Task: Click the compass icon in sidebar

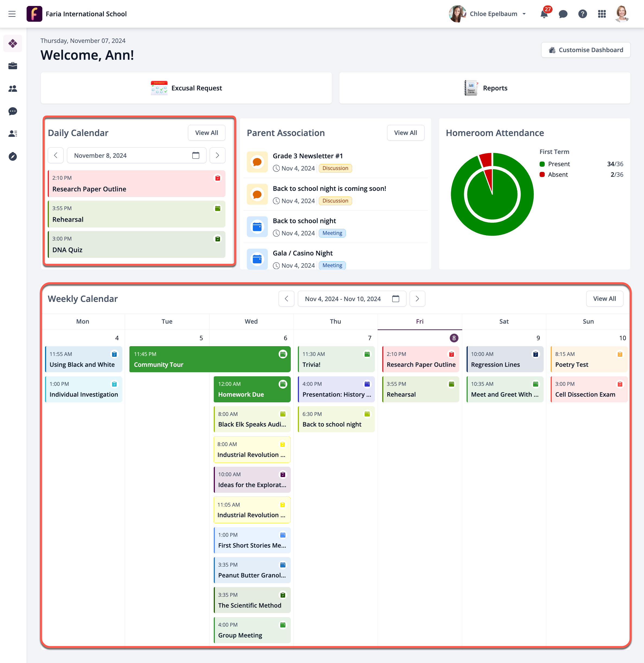Action: (13, 156)
